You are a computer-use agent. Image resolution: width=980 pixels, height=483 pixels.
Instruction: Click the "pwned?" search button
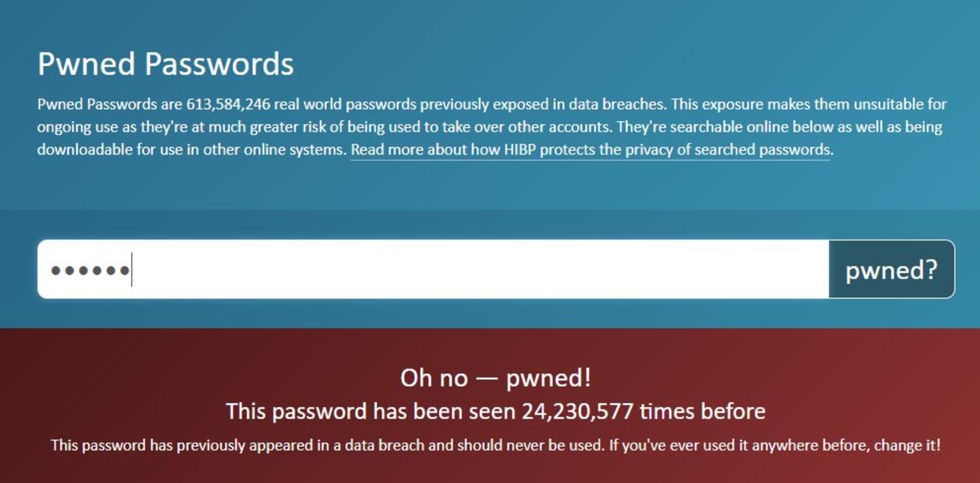[891, 269]
